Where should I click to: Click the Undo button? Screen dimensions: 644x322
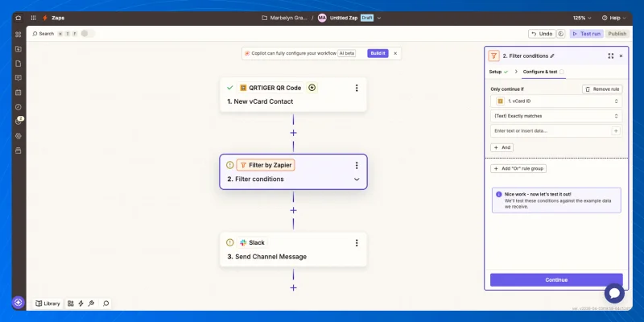coord(542,34)
